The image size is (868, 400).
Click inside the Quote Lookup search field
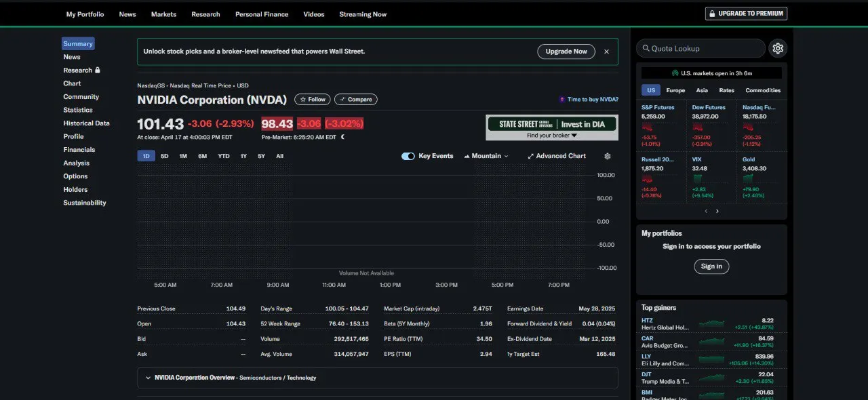(x=701, y=48)
